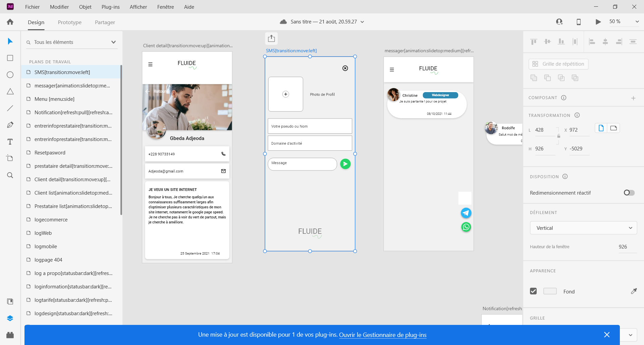This screenshot has height=345, width=644.
Task: Open the Modifier menu
Action: (59, 7)
